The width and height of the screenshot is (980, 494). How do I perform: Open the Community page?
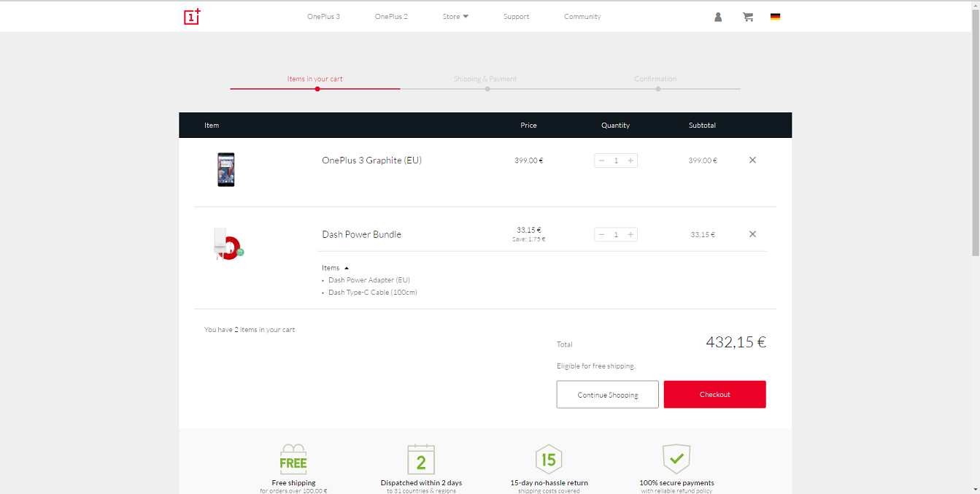coord(582,17)
